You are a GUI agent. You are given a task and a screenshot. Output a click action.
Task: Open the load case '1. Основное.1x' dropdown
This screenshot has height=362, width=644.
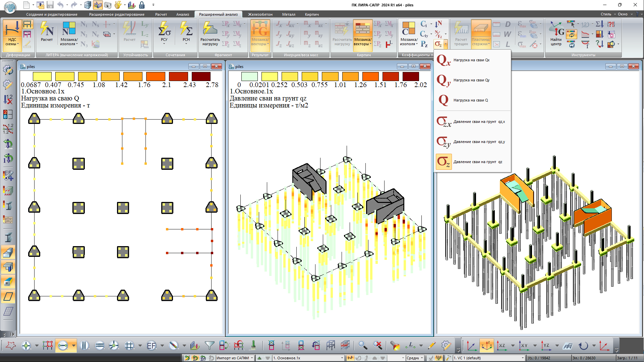[342, 358]
